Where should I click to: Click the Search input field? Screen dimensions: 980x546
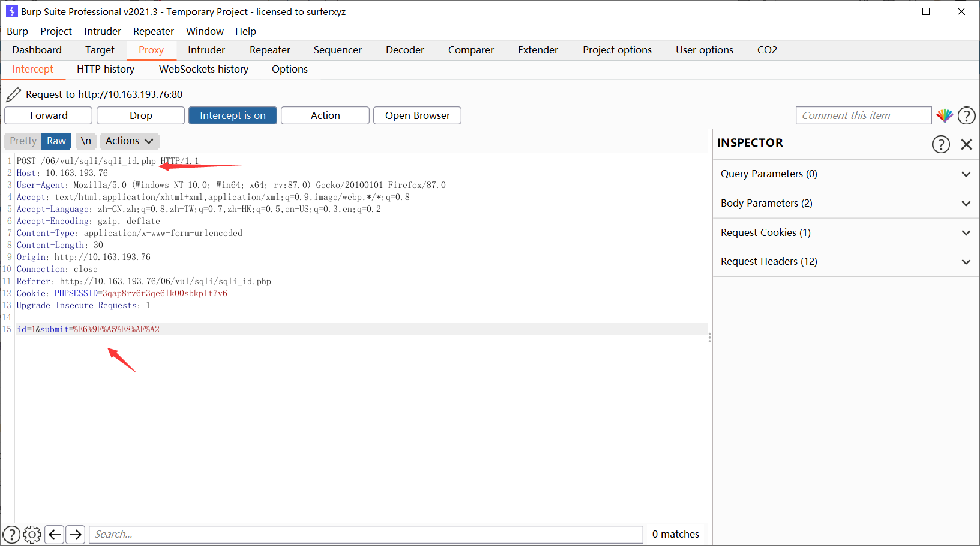[366, 534]
